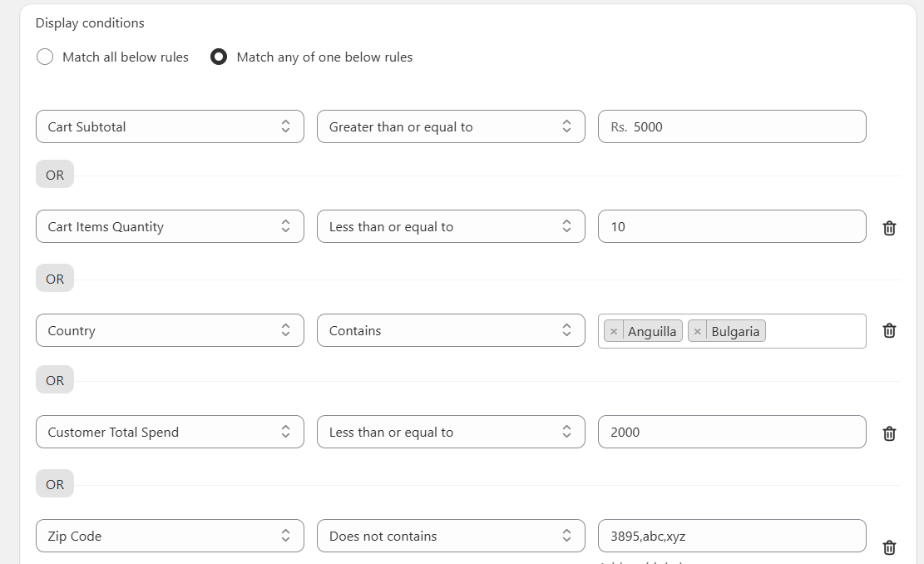Remove Anguilla tag from country list
Image resolution: width=924 pixels, height=564 pixels.
(614, 331)
